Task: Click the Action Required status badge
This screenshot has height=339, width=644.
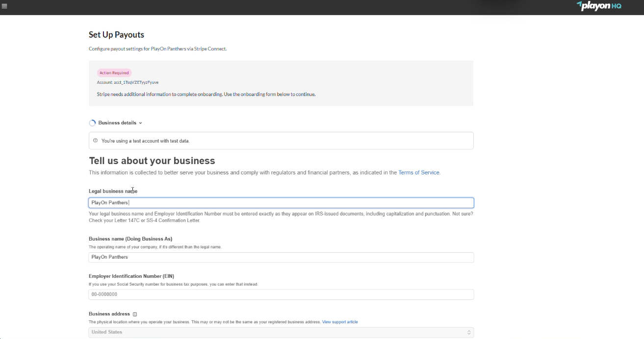Action: click(114, 73)
